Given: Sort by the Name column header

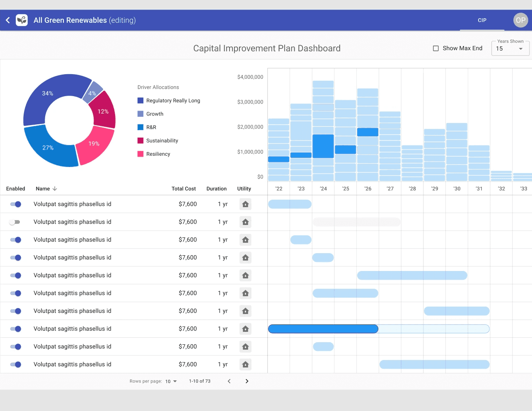Looking at the screenshot, I should pos(43,189).
